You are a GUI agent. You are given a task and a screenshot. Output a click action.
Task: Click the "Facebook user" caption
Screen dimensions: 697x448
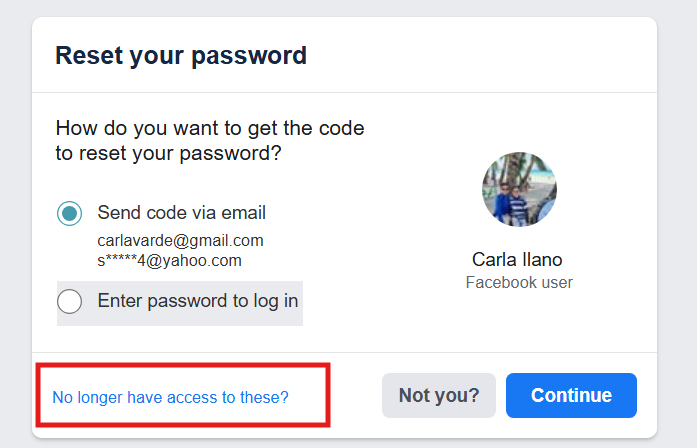pos(519,282)
